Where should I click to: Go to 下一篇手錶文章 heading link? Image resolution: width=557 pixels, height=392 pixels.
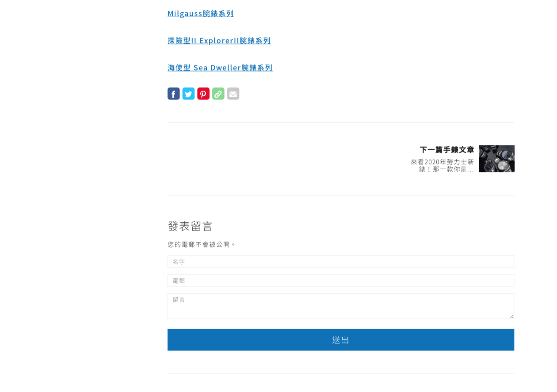pyautogui.click(x=447, y=149)
